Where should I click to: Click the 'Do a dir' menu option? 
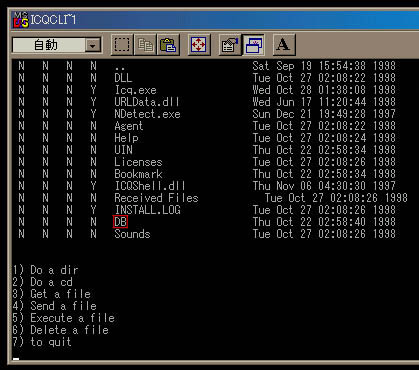coord(45,270)
